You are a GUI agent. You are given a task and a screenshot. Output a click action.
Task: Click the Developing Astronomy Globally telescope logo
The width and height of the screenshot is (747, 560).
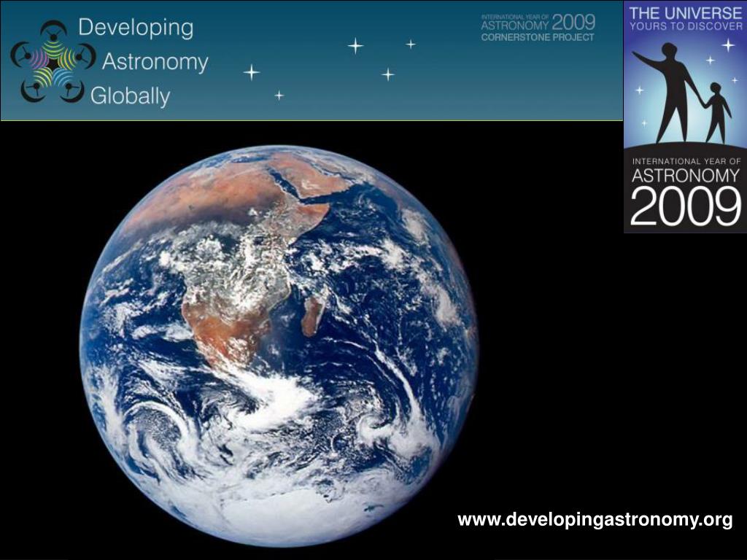pyautogui.click(x=53, y=62)
